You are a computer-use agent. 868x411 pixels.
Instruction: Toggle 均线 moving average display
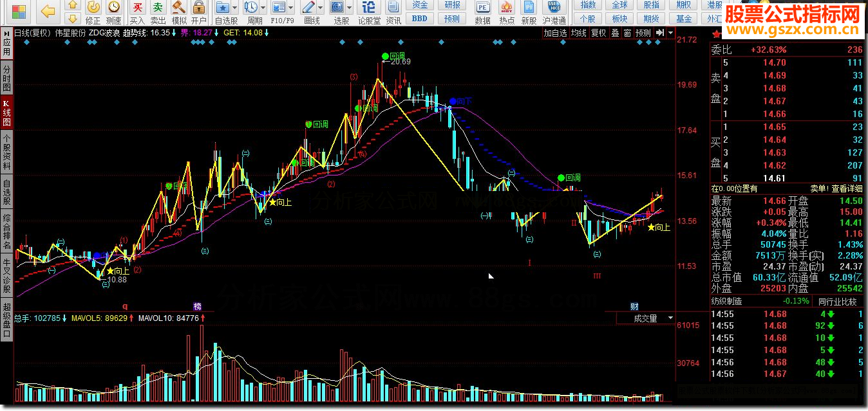pyautogui.click(x=579, y=33)
